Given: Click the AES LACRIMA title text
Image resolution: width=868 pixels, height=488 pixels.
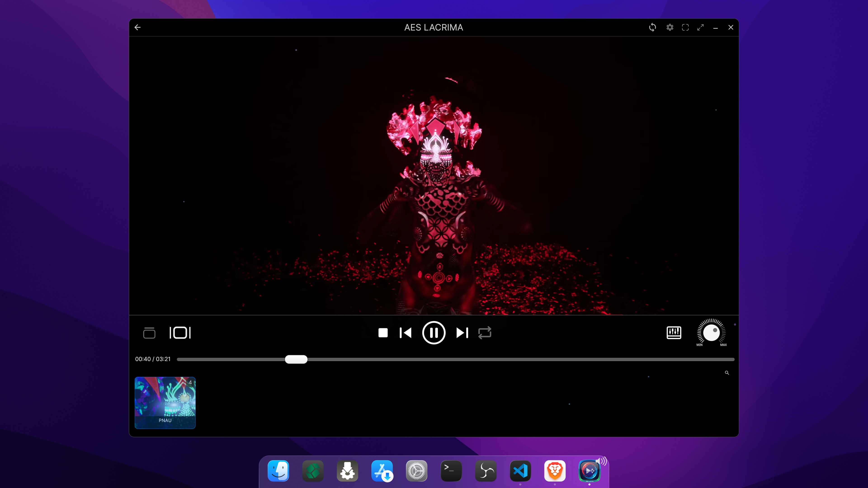Looking at the screenshot, I should coord(434,28).
